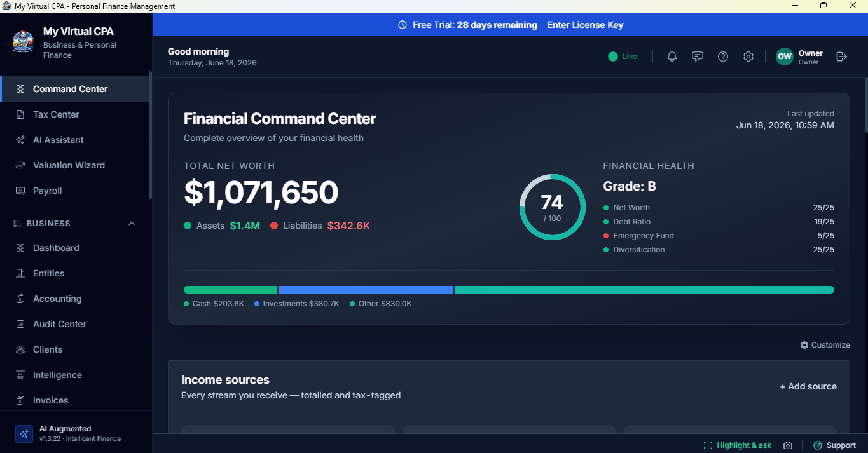Click the Owner user name label
This screenshot has width=868, height=453.
(x=811, y=53)
